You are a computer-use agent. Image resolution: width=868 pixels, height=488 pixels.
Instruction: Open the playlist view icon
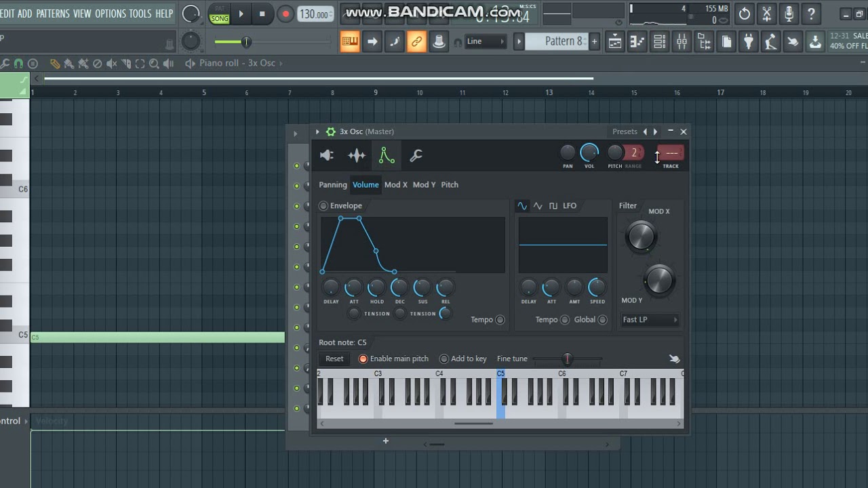tap(614, 41)
